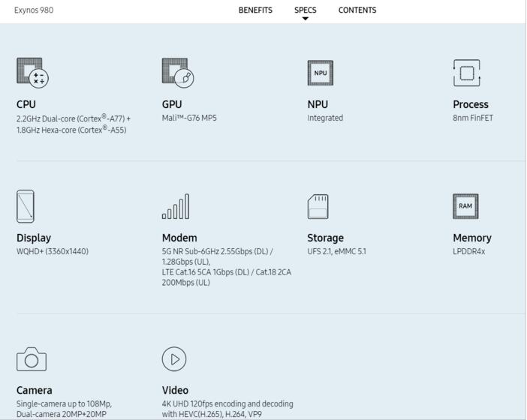Image resolution: width=527 pixels, height=420 pixels.
Task: Select the Storage heading
Action: (325, 238)
